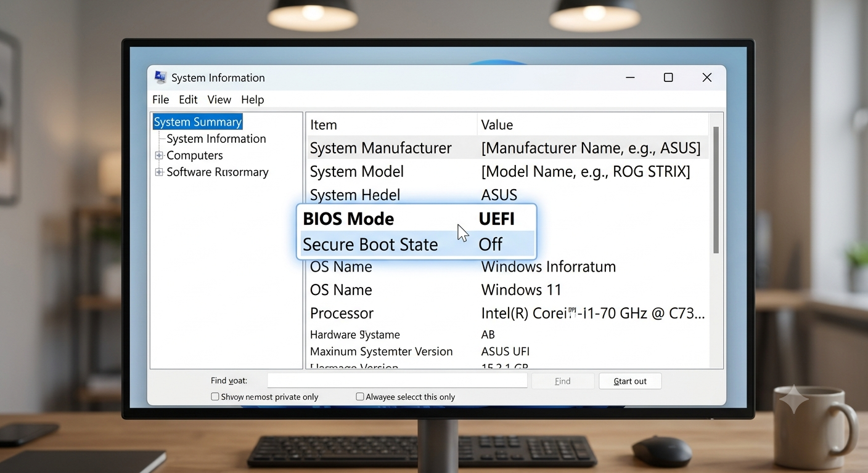
Task: Toggle Shvoy nemost private only checkbox
Action: [x=215, y=397]
